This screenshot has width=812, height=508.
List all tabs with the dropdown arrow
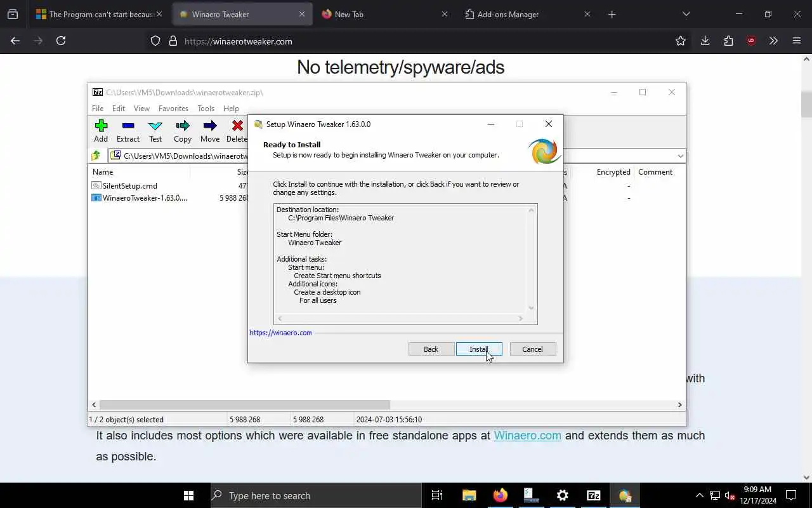[x=686, y=14]
